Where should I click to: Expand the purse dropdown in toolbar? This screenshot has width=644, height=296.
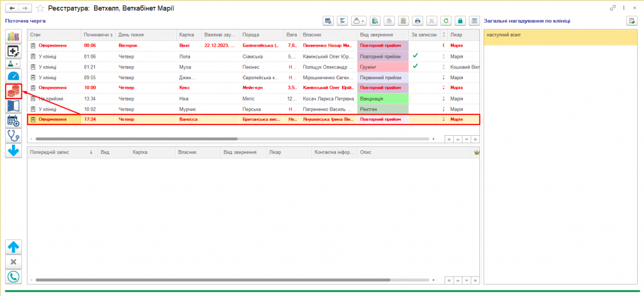click(x=358, y=21)
